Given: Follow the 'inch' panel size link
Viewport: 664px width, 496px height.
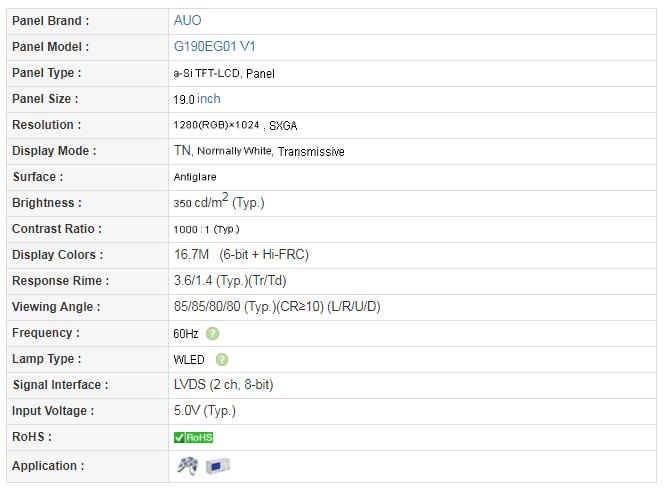Looking at the screenshot, I should pyautogui.click(x=209, y=99).
